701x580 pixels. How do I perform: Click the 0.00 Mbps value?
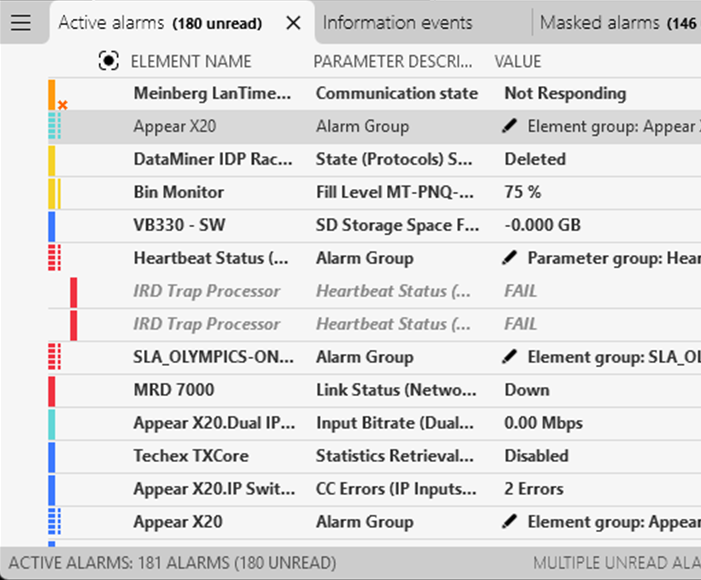point(544,423)
